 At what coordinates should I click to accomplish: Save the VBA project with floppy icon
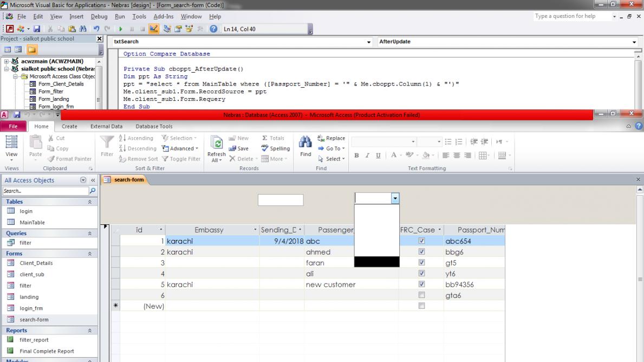click(x=36, y=29)
